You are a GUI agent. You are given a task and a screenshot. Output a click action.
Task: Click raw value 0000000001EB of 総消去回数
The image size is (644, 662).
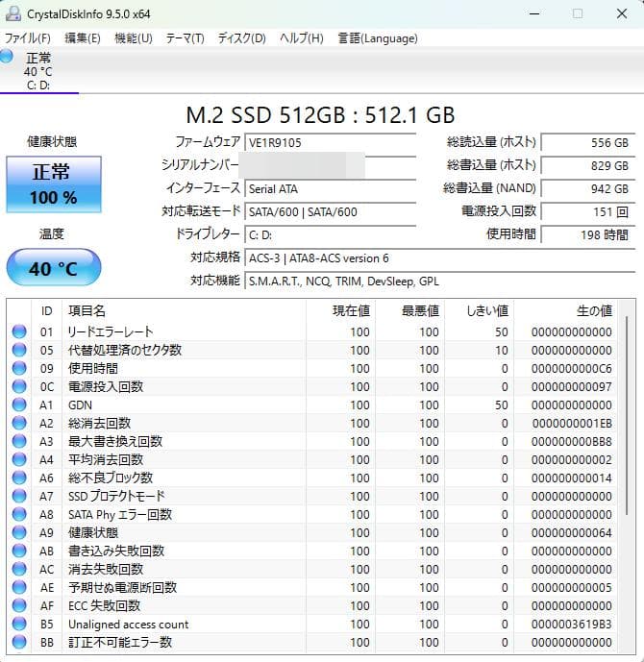coord(572,423)
